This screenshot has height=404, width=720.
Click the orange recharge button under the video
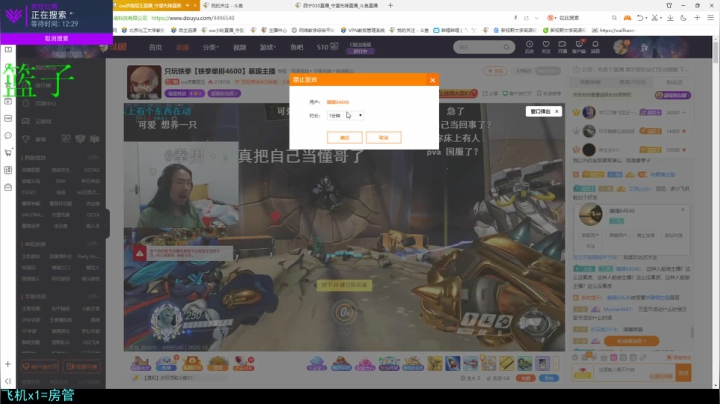click(x=525, y=378)
